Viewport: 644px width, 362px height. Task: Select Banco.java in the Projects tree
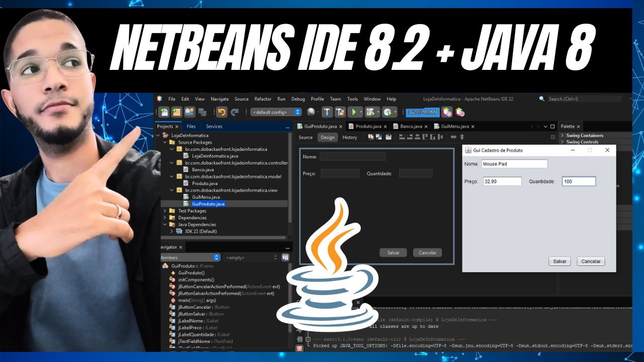(203, 170)
